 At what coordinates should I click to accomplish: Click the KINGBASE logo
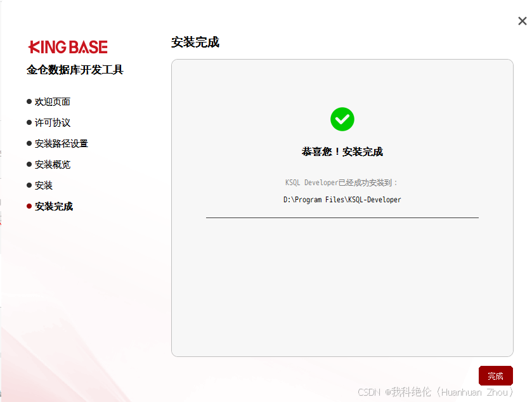[68, 47]
